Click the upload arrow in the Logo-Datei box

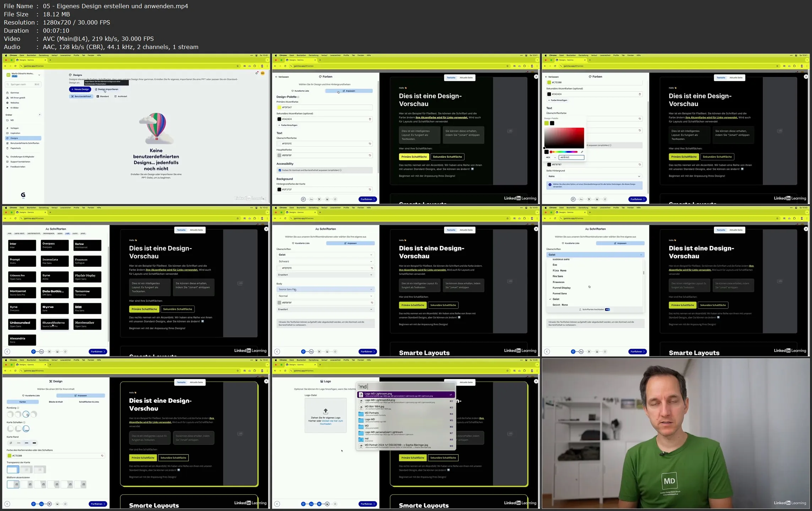coord(325,411)
